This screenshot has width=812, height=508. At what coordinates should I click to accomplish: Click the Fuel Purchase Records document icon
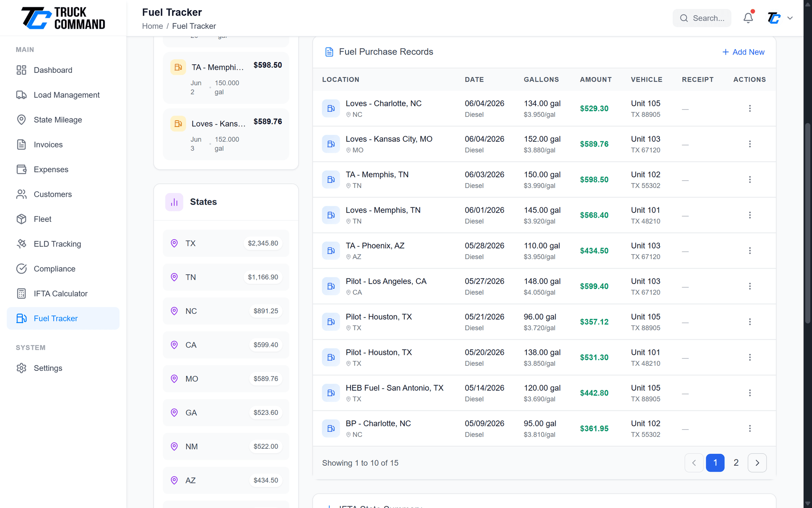329,52
